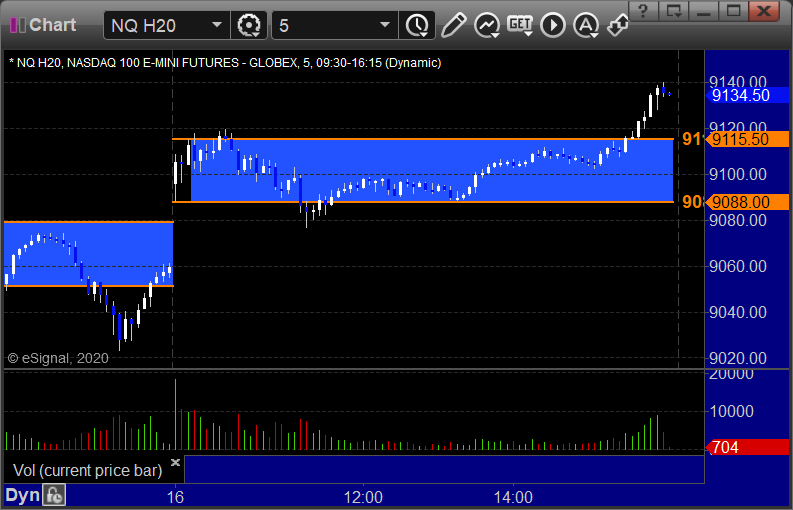
Task: Click the 9100.00 price axis label
Action: [738, 175]
